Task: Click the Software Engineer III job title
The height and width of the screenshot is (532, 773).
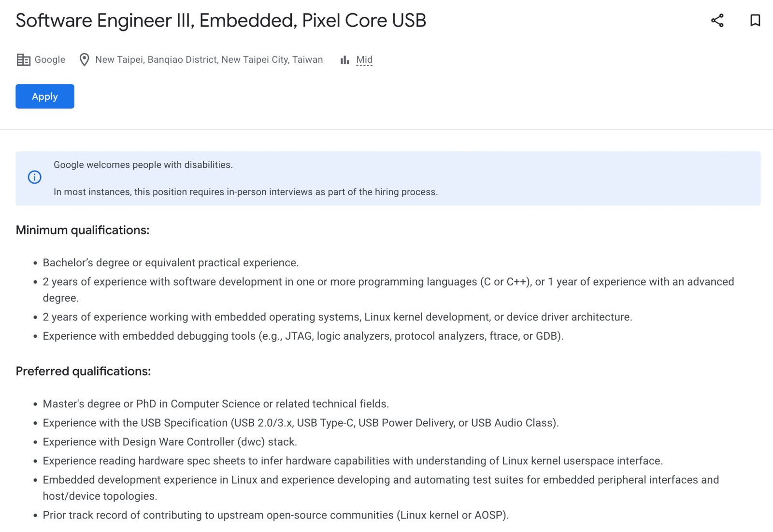Action: click(221, 21)
